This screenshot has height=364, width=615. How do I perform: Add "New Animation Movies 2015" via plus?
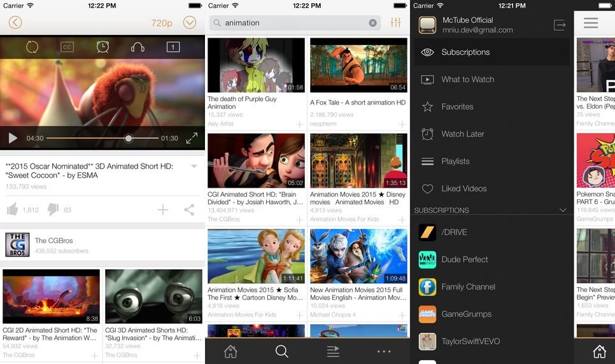point(402,315)
